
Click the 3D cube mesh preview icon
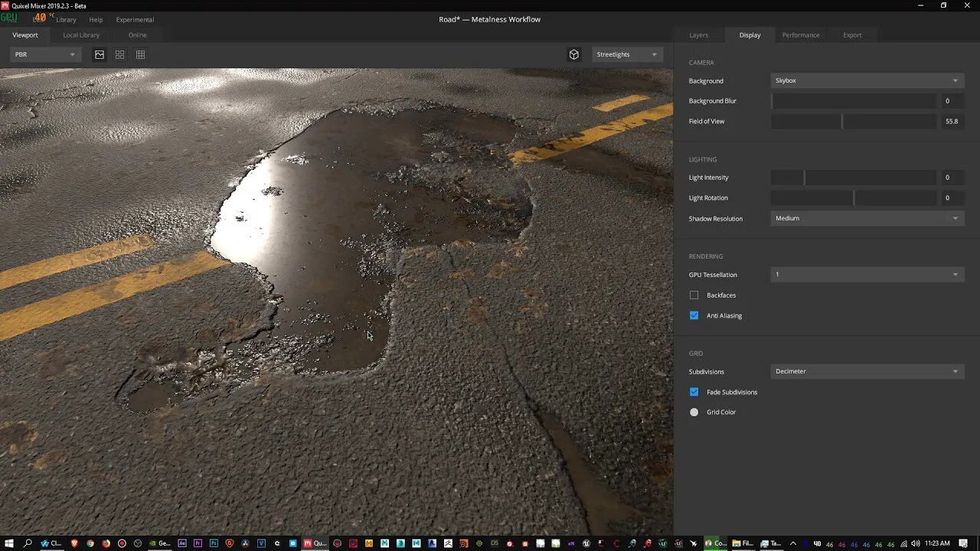click(574, 54)
